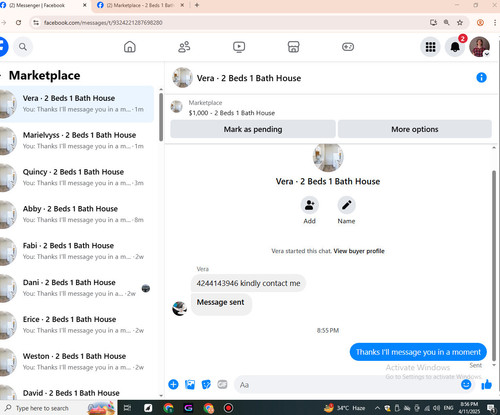Open the browser zoom magnifier icon

click(446, 23)
